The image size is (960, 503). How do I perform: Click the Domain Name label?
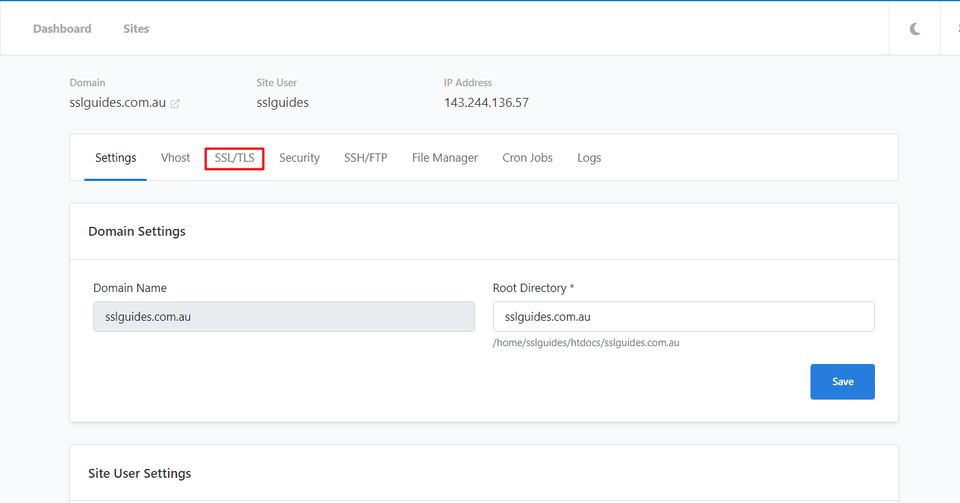pos(130,288)
